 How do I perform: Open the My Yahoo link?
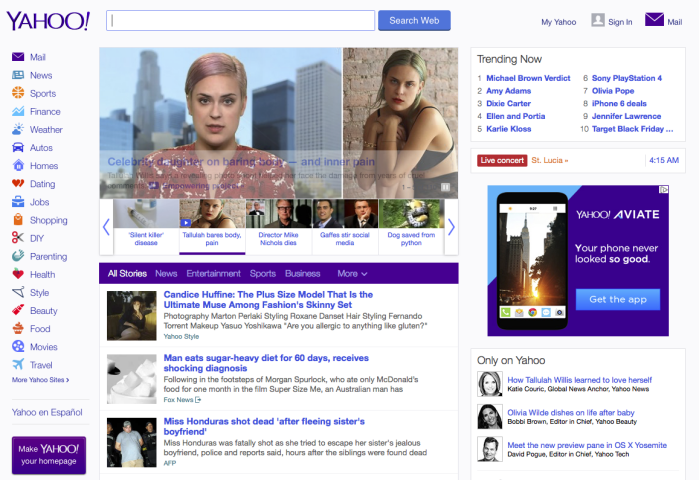[x=559, y=22]
